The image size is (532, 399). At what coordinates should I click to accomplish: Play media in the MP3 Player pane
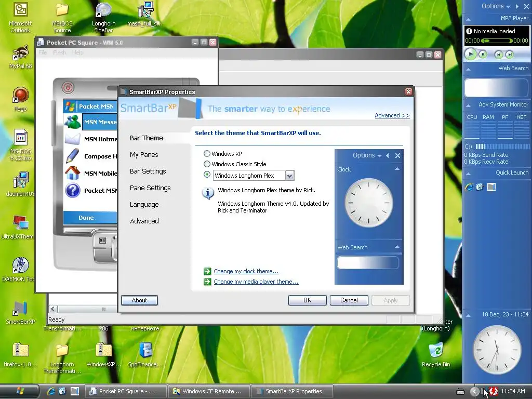(x=471, y=54)
